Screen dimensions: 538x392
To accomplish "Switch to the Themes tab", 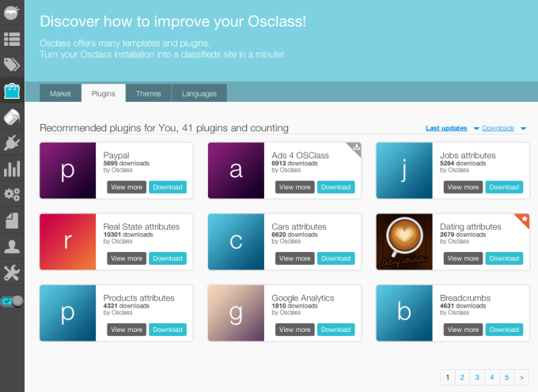I will click(148, 93).
